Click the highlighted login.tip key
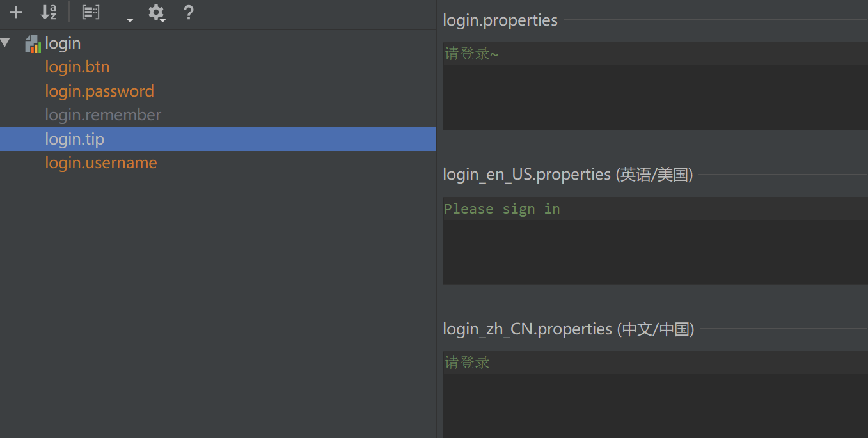 tap(75, 139)
